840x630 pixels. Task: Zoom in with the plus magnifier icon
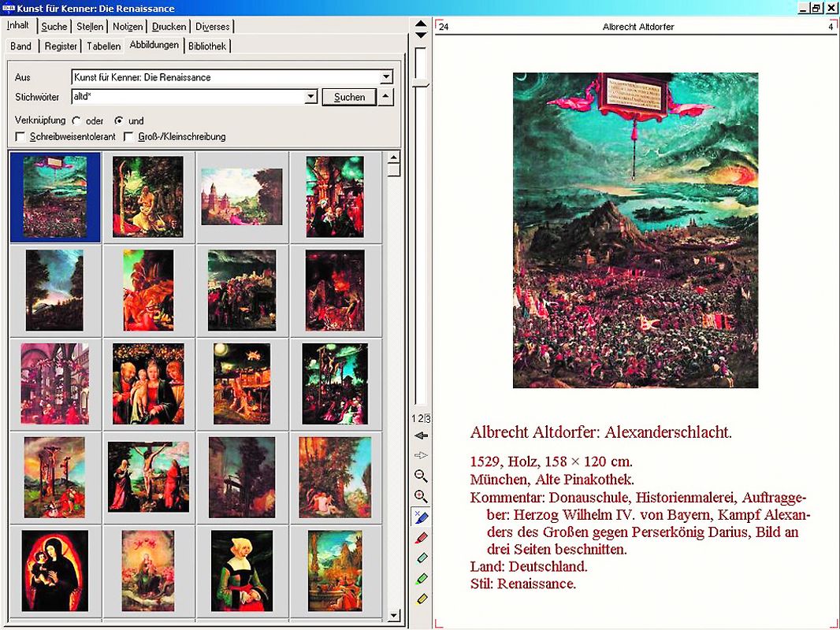(421, 495)
